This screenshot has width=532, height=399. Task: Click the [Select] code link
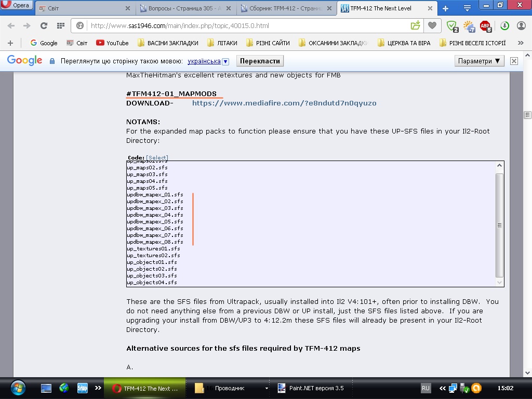(x=157, y=157)
